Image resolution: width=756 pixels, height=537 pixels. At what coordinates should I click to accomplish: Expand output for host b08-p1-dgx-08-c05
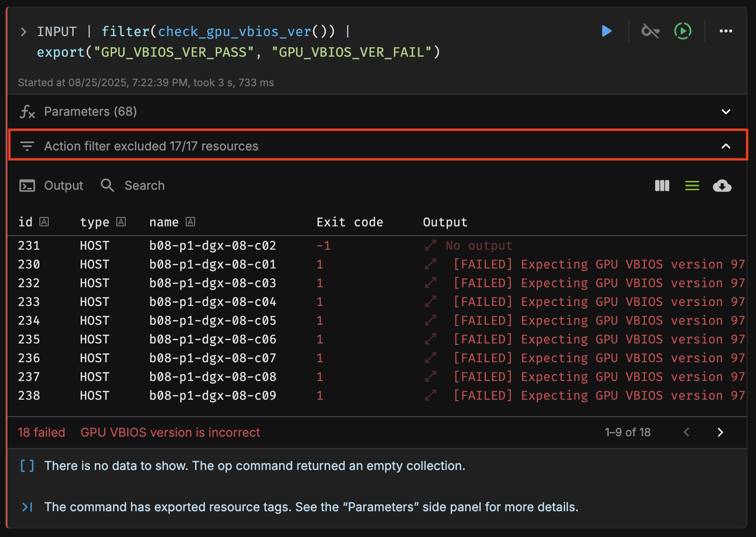click(x=431, y=321)
